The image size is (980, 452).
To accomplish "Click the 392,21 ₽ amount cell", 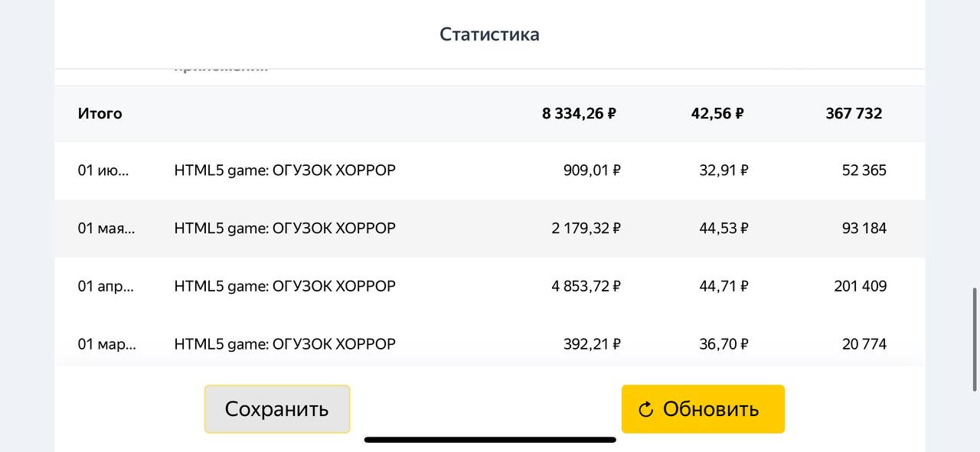I will pos(592,344).
